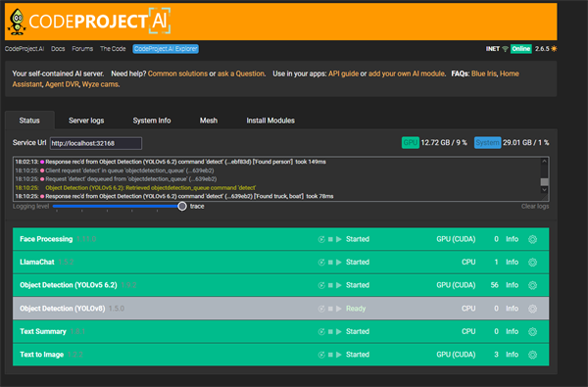The height and width of the screenshot is (387, 588).
Task: Open the Server logs tab
Action: (x=86, y=121)
